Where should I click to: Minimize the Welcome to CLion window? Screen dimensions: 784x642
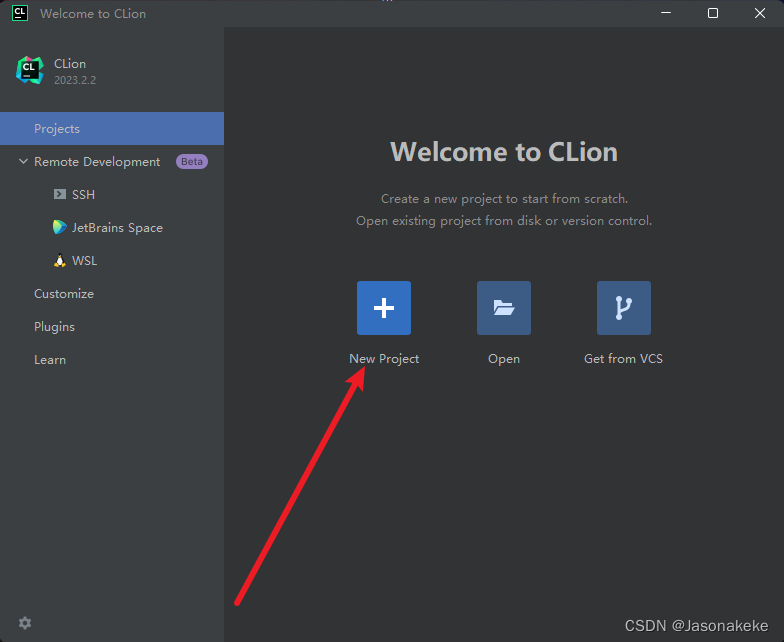pos(666,13)
